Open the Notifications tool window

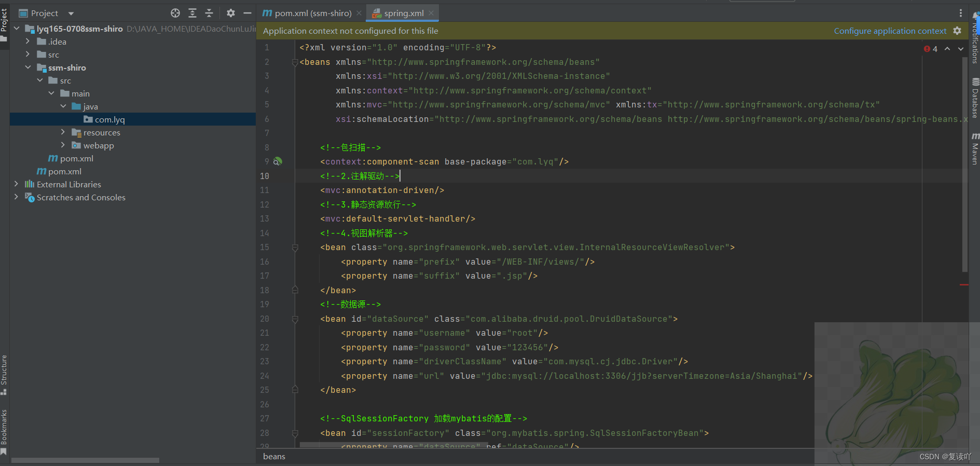click(975, 37)
